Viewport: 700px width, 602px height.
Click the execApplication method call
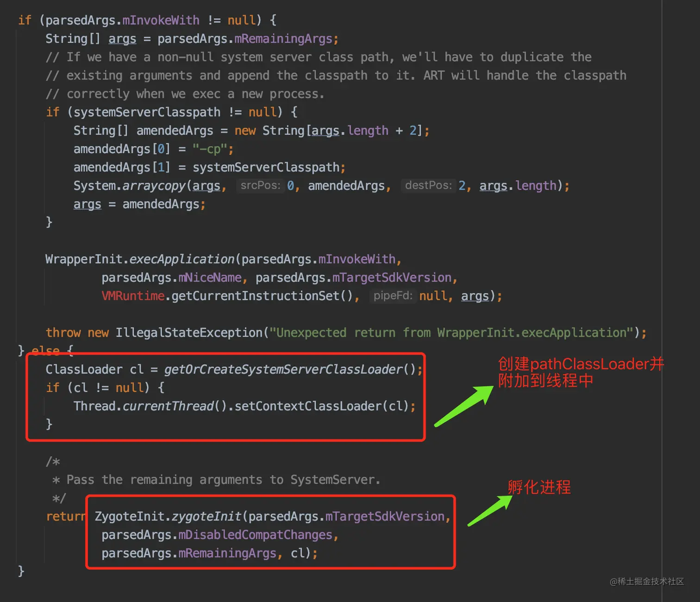[x=182, y=259]
